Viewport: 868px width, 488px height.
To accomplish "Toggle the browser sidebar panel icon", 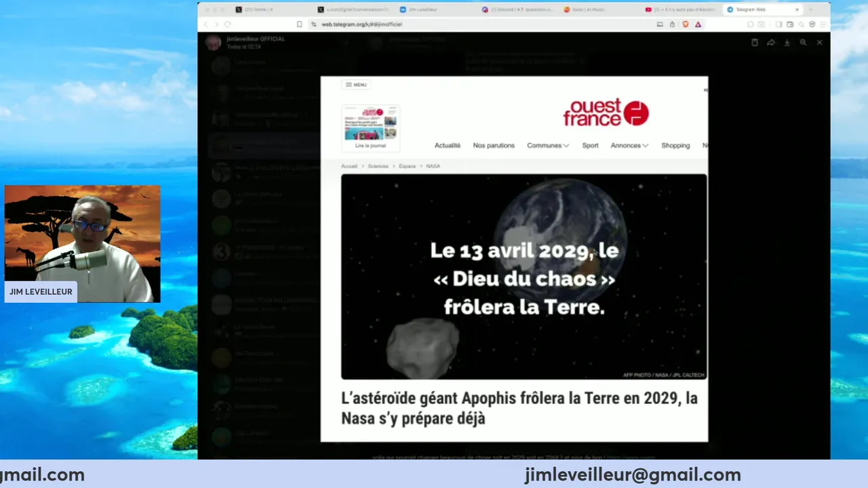I will (778, 24).
